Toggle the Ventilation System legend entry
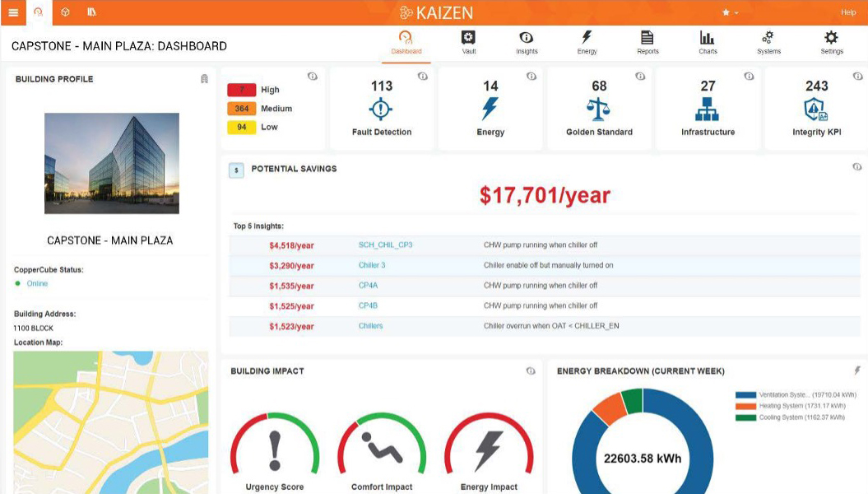The width and height of the screenshot is (868, 494). pos(796,395)
